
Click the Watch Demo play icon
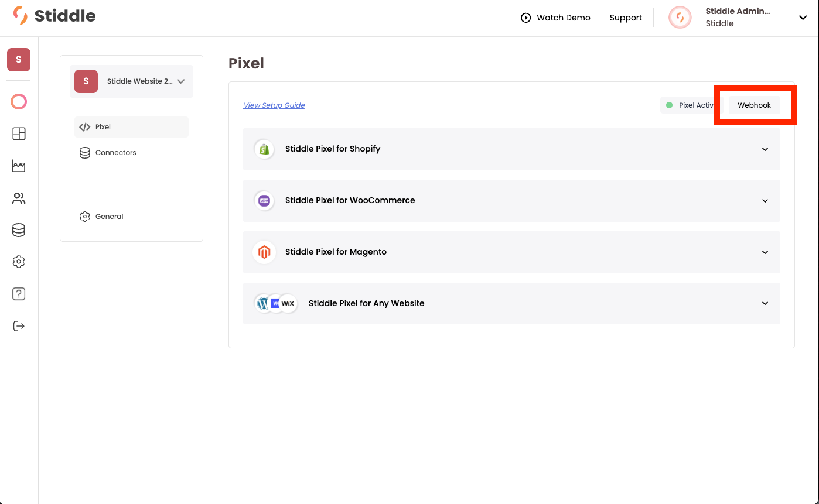click(526, 18)
